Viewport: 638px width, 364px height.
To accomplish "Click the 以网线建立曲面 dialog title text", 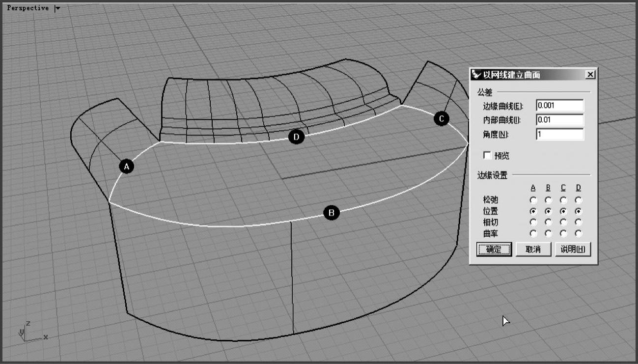I will [512, 75].
